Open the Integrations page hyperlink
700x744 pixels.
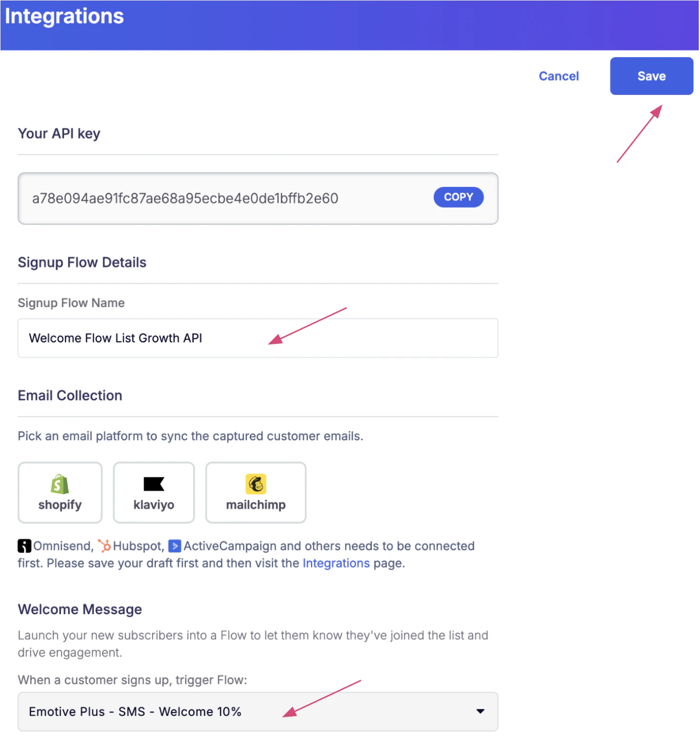click(336, 563)
